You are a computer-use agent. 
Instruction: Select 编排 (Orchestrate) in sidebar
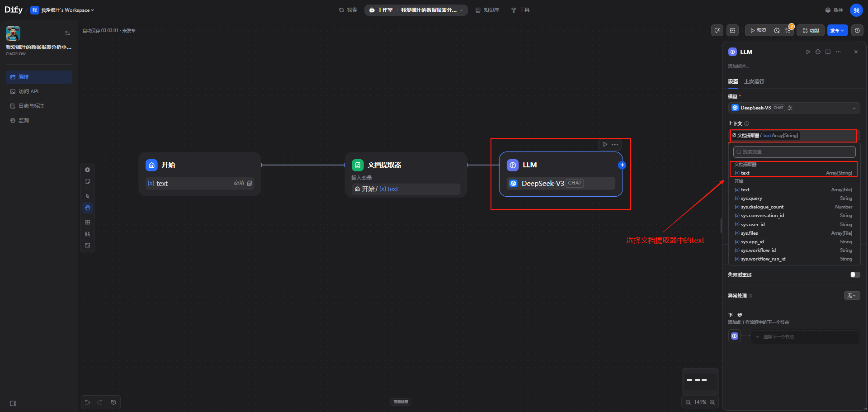tap(39, 77)
